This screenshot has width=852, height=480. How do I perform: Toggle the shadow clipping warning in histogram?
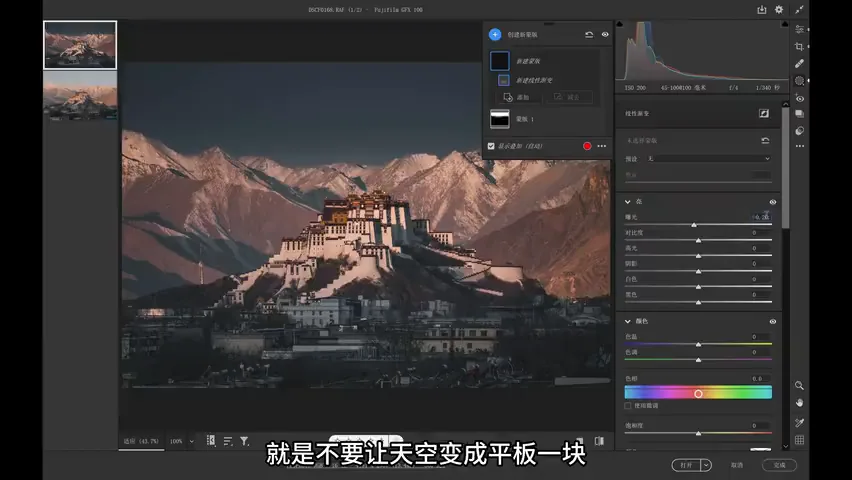click(x=619, y=24)
